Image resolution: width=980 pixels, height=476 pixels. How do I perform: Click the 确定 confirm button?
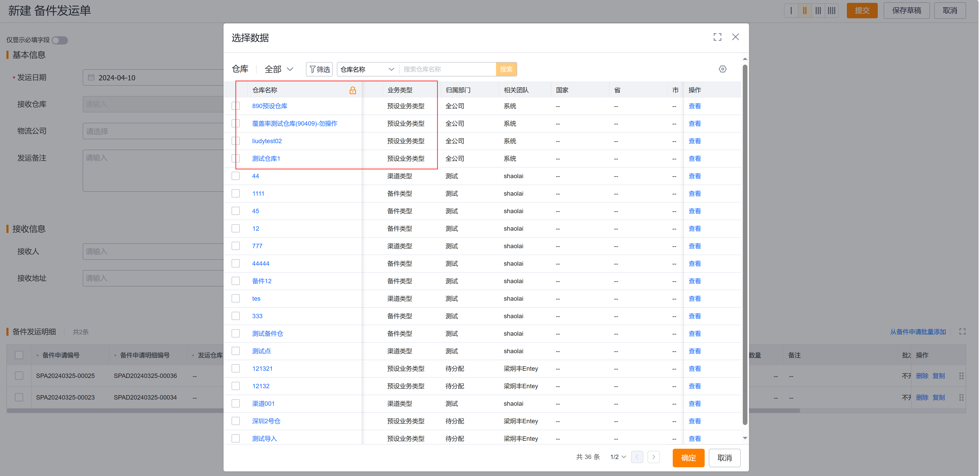click(688, 458)
